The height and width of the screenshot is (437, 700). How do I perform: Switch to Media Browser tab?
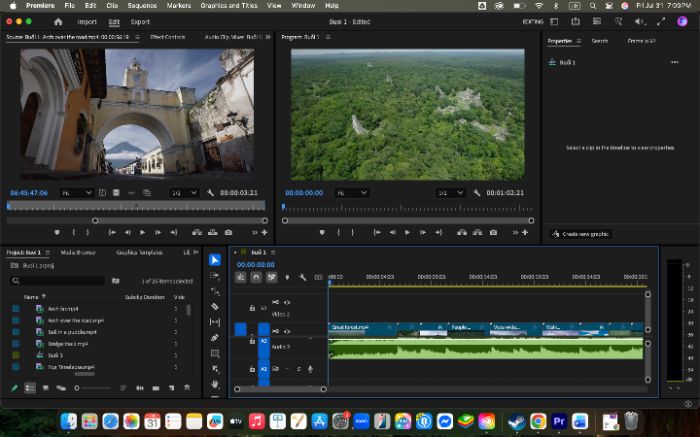[x=78, y=252]
